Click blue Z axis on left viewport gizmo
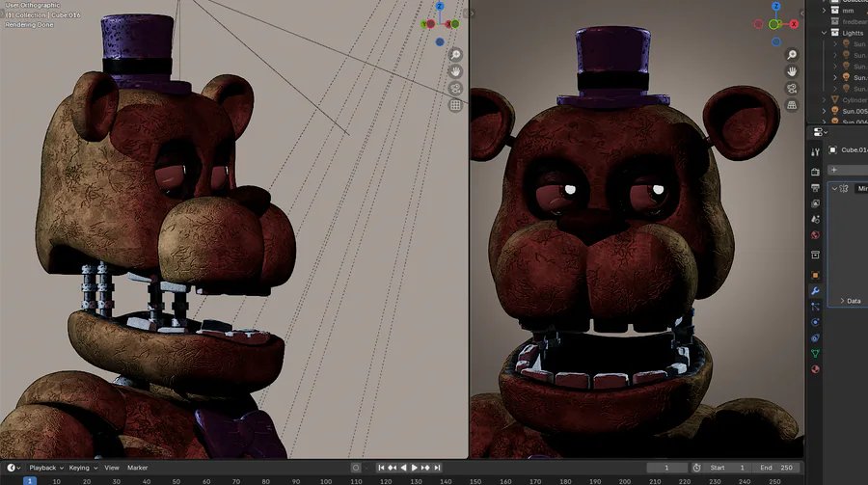The image size is (868, 485). pyautogui.click(x=440, y=6)
